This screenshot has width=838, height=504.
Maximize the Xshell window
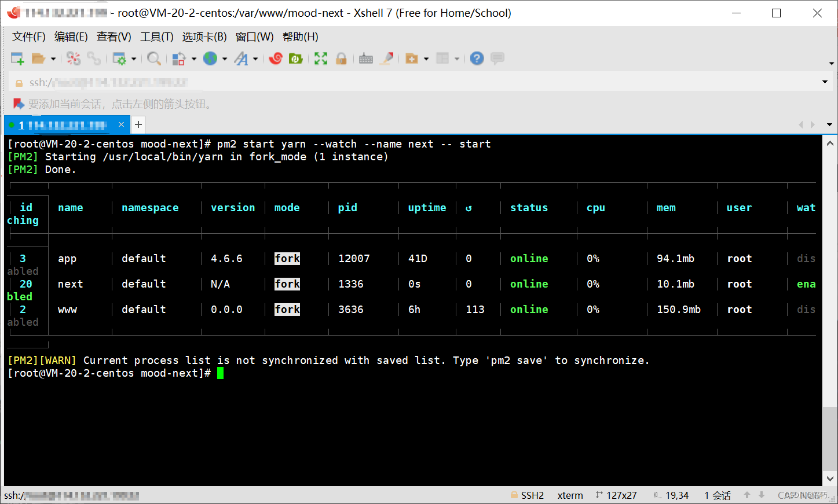[777, 13]
